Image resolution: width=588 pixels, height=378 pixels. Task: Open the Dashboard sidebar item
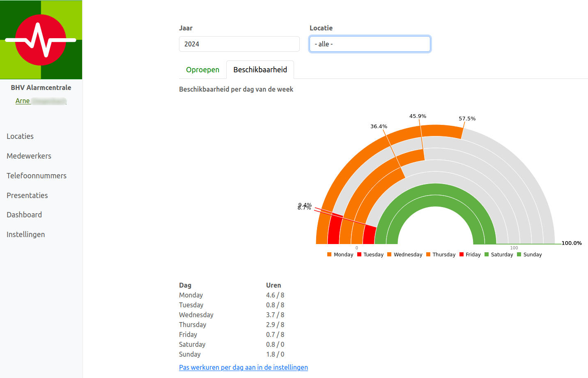pyautogui.click(x=24, y=215)
